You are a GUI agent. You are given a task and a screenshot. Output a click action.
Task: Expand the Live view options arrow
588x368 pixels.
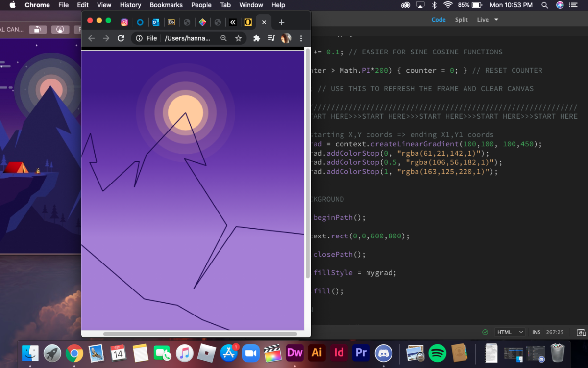pyautogui.click(x=496, y=20)
